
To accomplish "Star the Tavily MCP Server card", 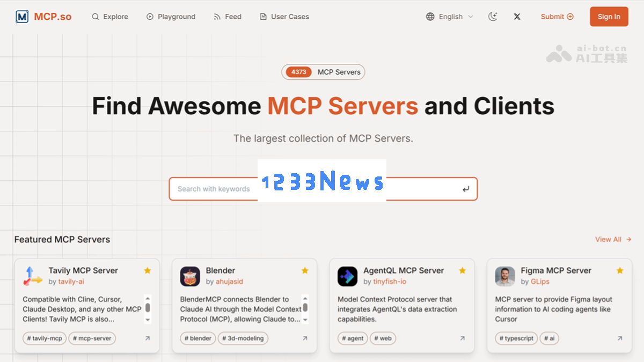I will [x=148, y=271].
